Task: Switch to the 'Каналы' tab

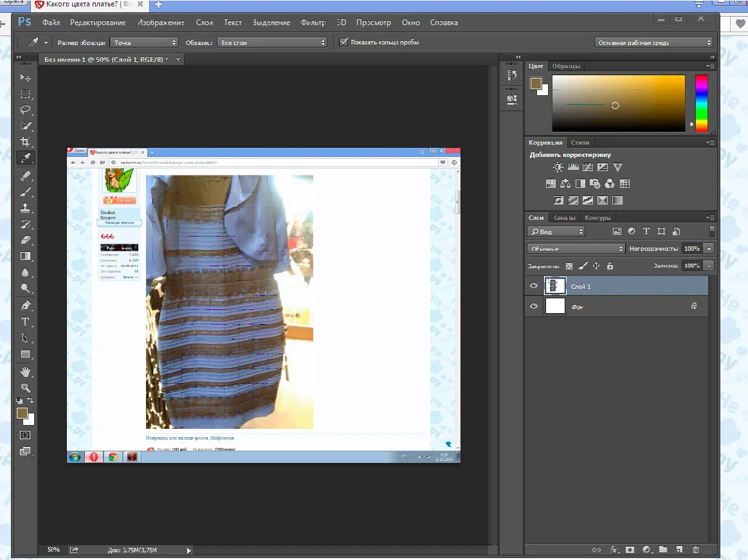Action: [x=565, y=217]
